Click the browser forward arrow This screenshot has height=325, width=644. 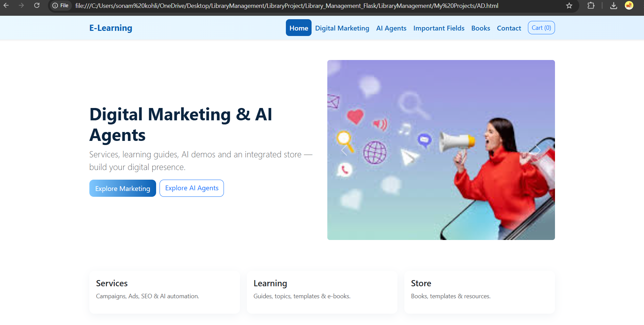[x=21, y=5]
